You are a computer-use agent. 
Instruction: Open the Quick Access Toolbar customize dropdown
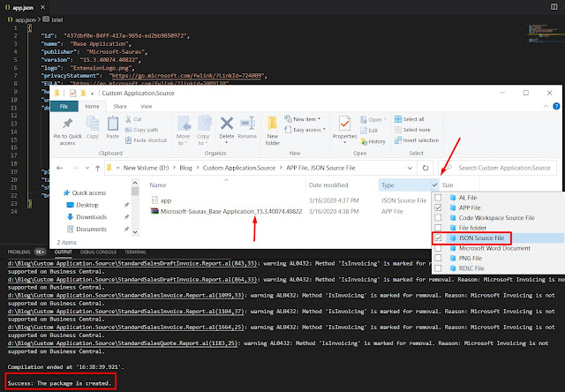92,94
